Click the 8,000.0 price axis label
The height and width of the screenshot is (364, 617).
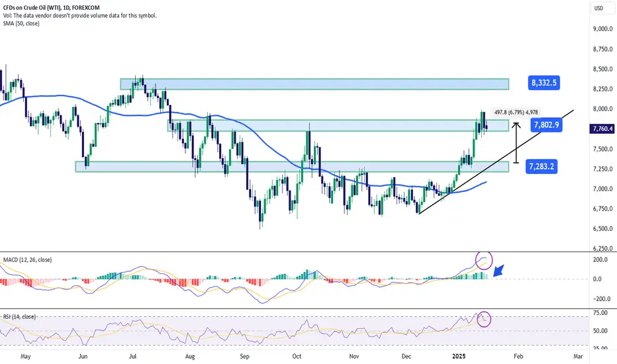click(603, 109)
